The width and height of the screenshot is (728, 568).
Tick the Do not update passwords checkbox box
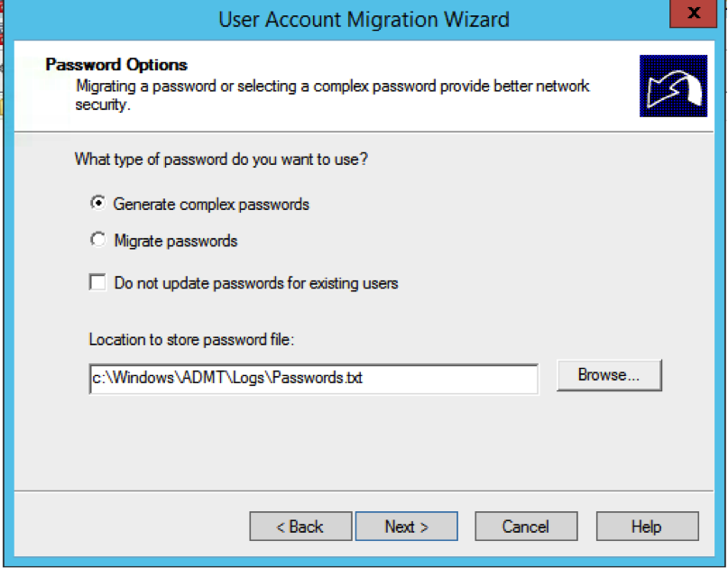tap(97, 283)
